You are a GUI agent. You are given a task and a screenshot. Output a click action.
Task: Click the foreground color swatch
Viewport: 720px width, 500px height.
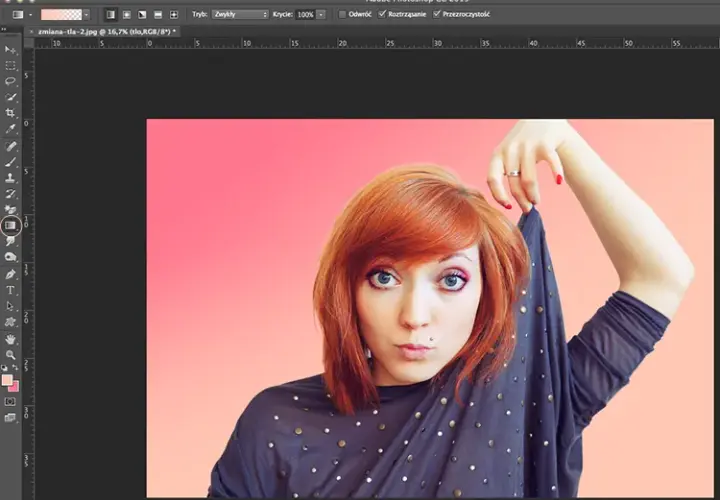tap(6, 380)
